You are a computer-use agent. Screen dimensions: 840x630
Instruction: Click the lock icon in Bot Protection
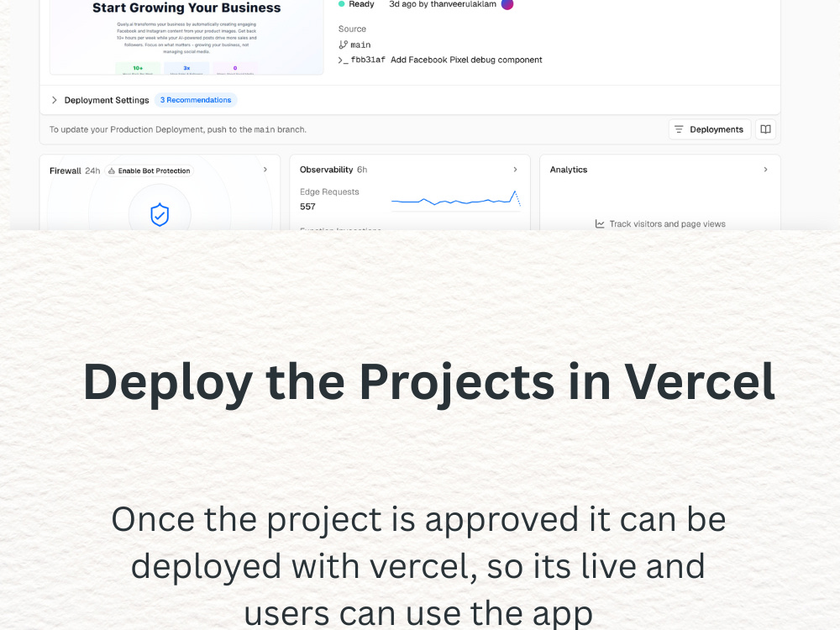112,171
